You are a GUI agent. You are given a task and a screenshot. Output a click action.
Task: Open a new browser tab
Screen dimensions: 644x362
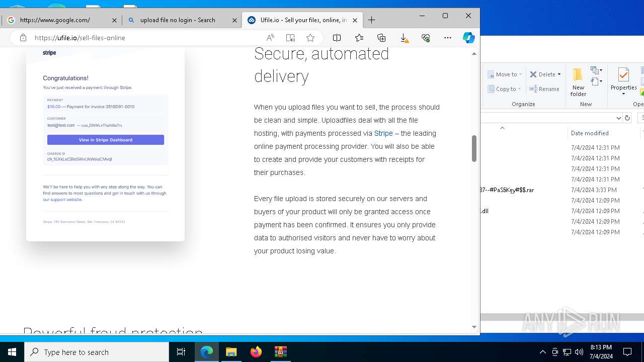371,20
